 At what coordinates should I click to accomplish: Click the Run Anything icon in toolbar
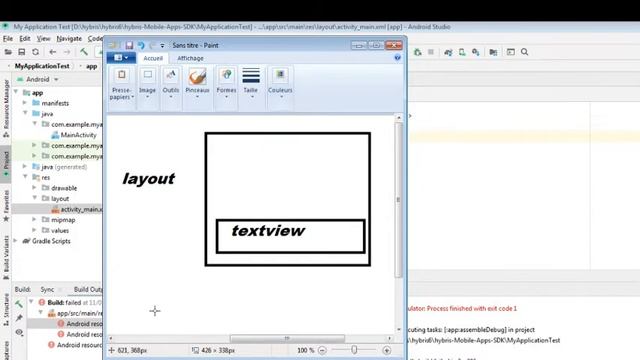511,52
